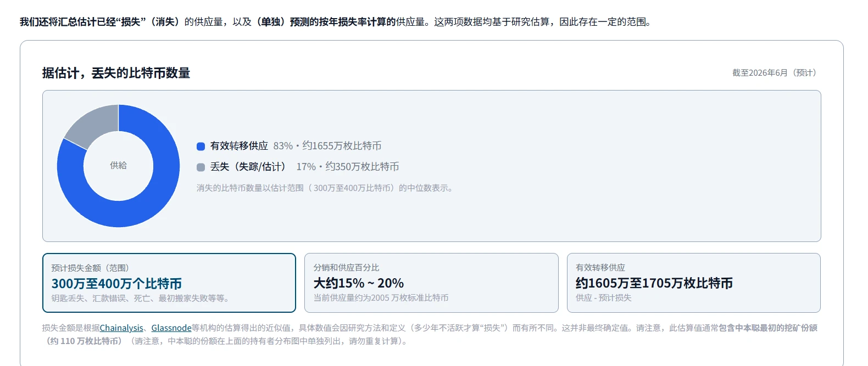Click value 大约15% ~ 20%
Image resolution: width=868 pixels, height=366 pixels.
click(x=359, y=283)
